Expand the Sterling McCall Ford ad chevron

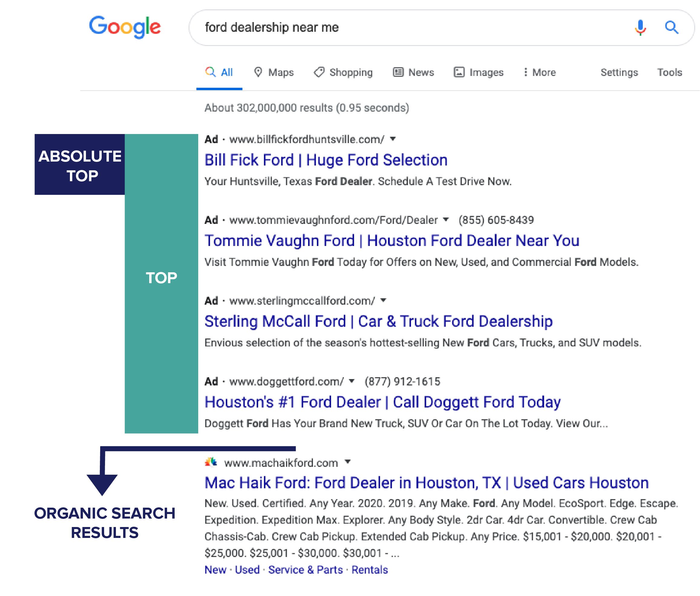point(383,300)
